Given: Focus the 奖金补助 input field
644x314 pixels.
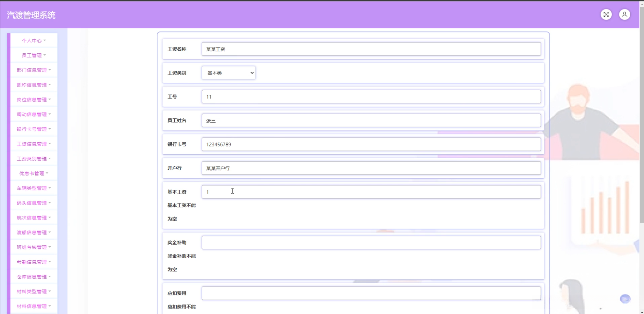Looking at the screenshot, I should (x=371, y=243).
